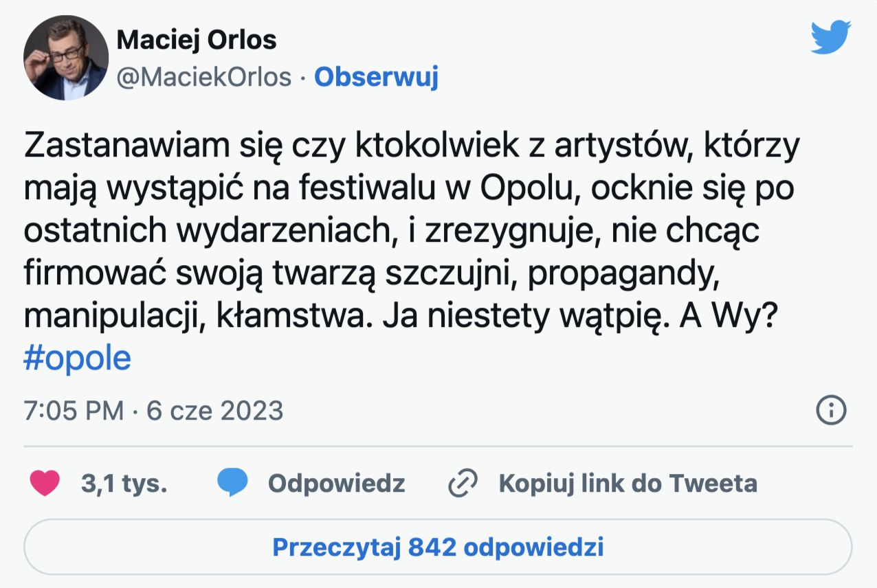Screen dimensions: 877x588
Task: Click the date 6 cze 2023
Action: 215,411
